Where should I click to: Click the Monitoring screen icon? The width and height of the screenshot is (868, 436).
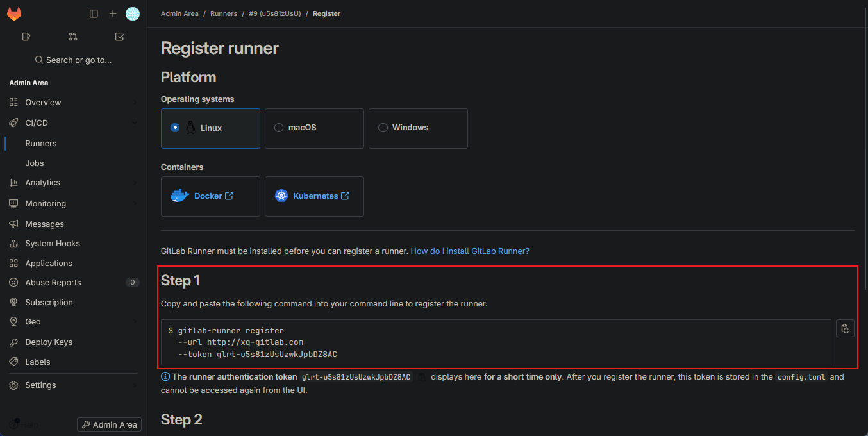(13, 203)
